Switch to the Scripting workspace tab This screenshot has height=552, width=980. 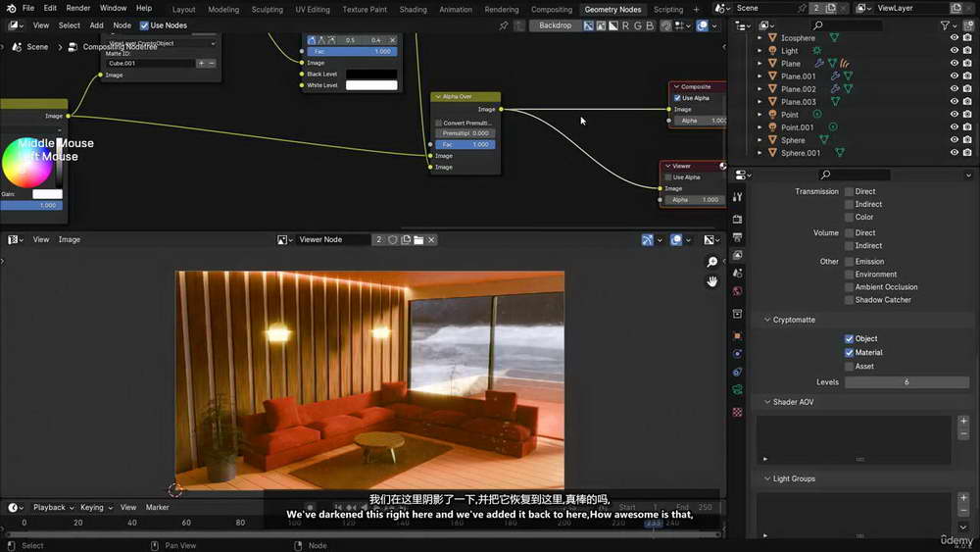click(x=667, y=10)
